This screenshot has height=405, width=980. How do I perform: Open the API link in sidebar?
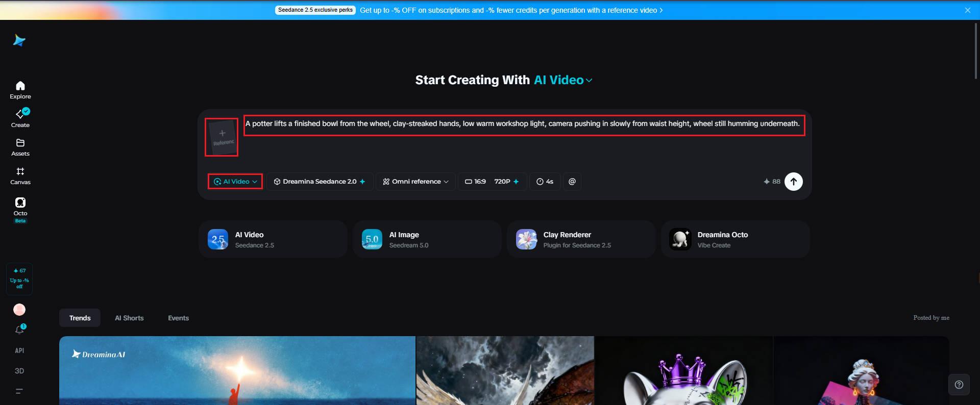pyautogui.click(x=19, y=350)
